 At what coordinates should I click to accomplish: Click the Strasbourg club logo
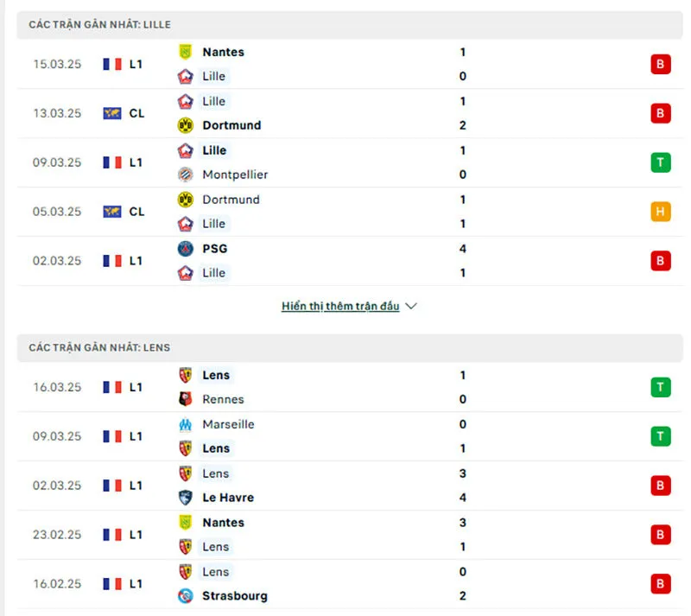[x=186, y=596]
